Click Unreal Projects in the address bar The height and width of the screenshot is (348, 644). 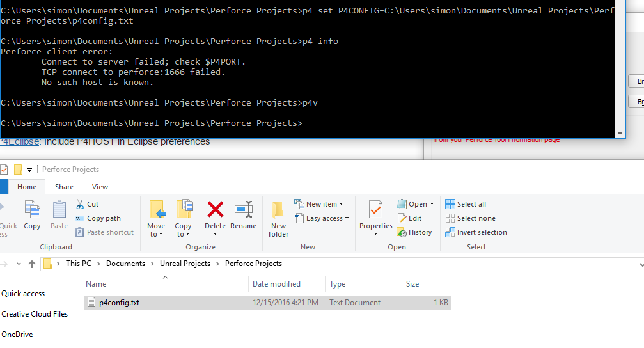coord(185,264)
